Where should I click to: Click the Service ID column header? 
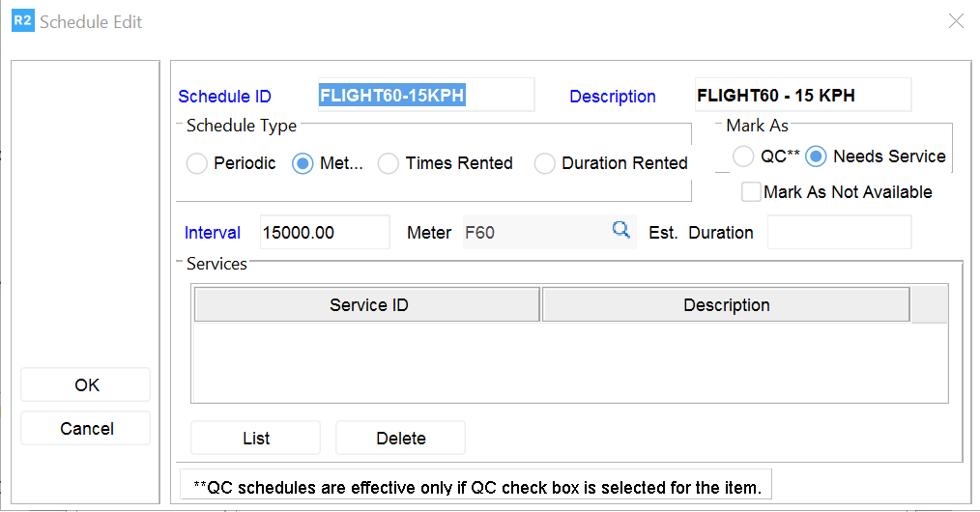coord(367,305)
